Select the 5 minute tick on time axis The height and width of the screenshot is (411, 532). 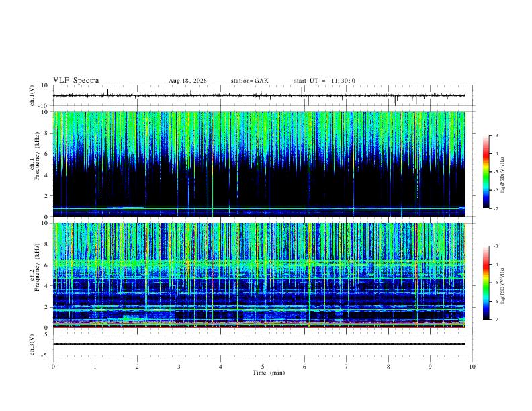263,367
